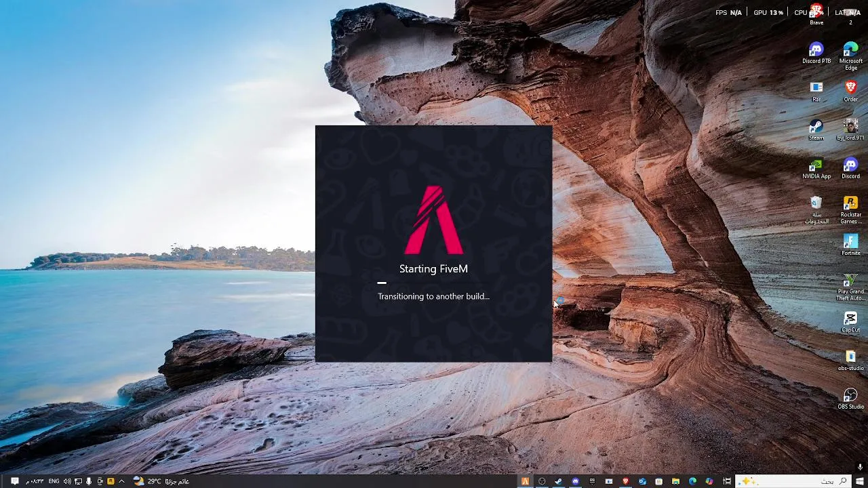Open the NVIDIA App desktop shortcut
This screenshot has height=488, width=868.
[816, 168]
